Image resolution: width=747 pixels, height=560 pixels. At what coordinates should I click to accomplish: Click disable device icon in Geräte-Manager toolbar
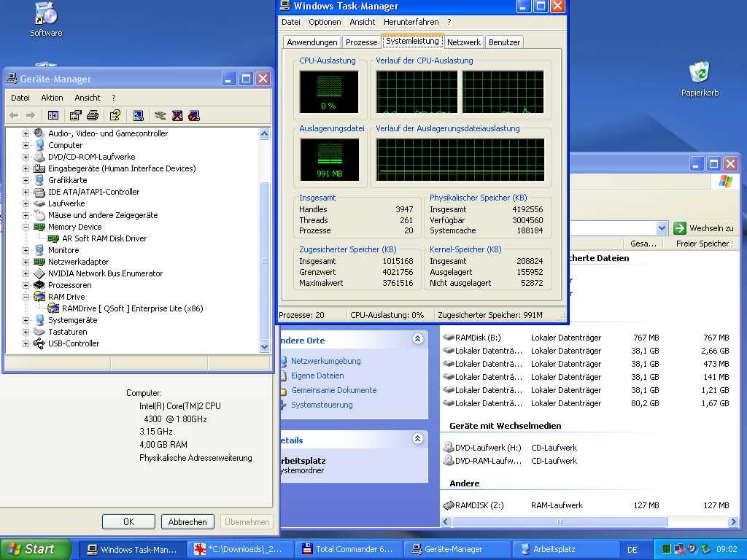(x=194, y=115)
